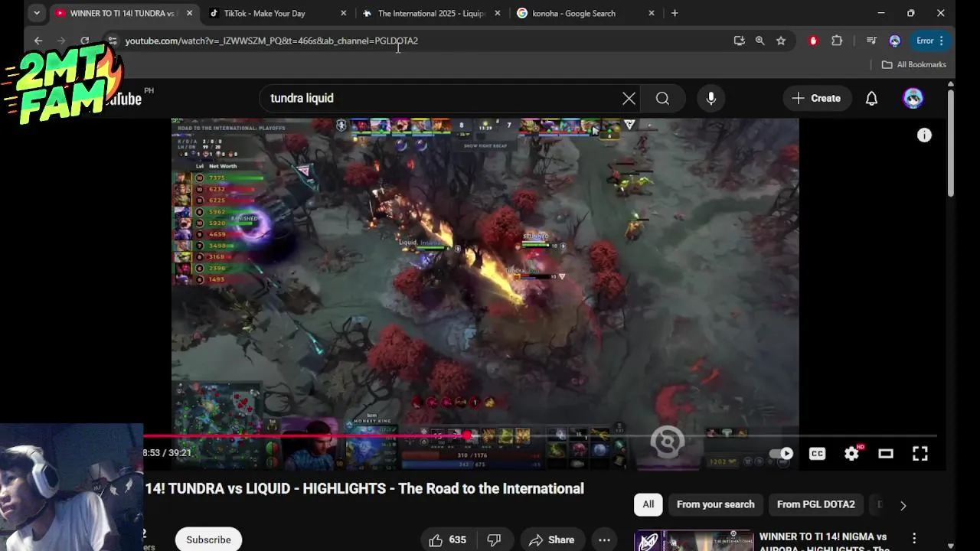Show video info card icon
Screen dimensions: 980x551
[x=925, y=135]
